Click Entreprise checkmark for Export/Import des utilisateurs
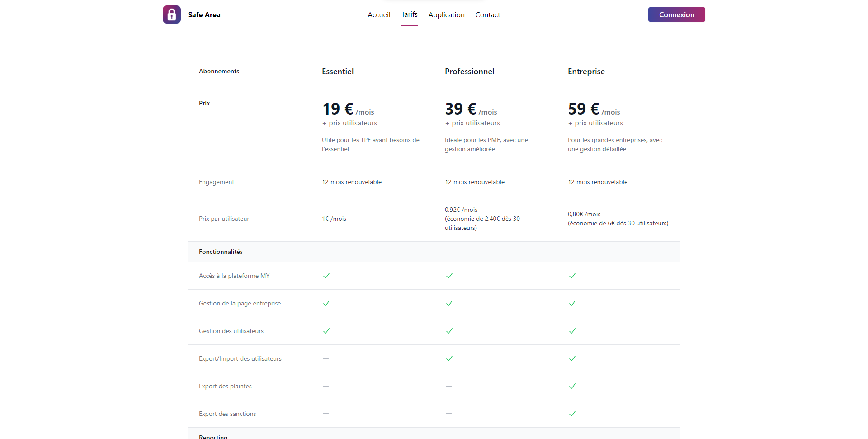This screenshot has width=868, height=439. click(x=572, y=358)
